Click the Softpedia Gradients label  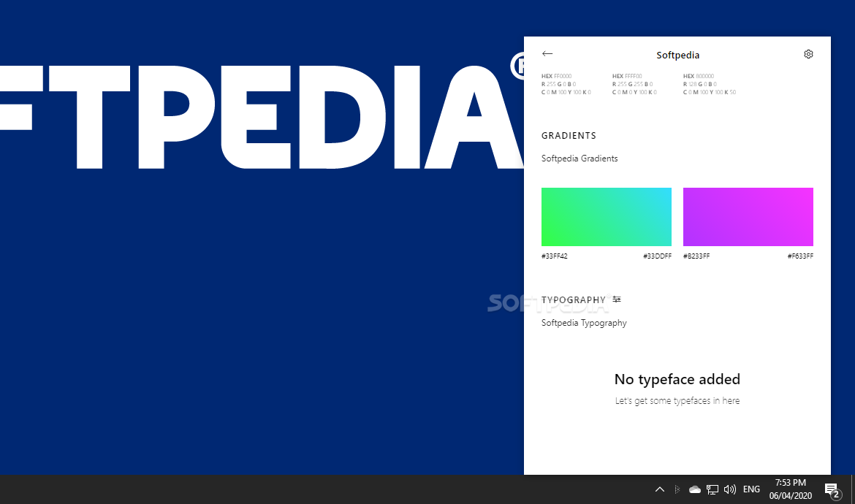coord(579,159)
